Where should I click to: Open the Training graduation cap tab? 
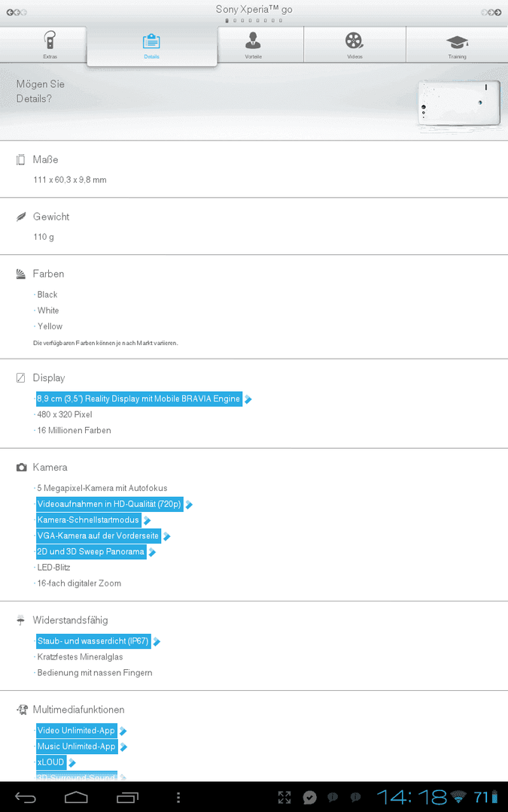pyautogui.click(x=457, y=45)
